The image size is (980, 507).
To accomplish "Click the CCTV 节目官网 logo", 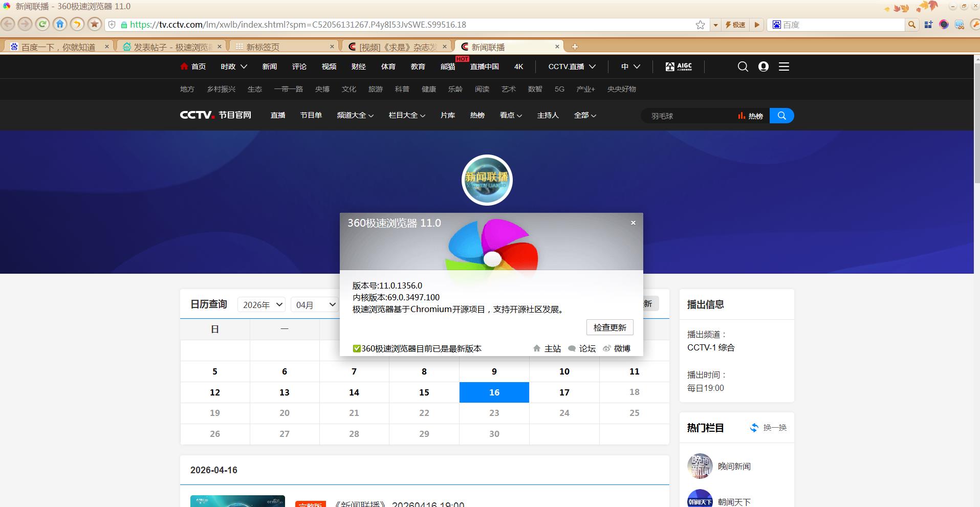I will click(x=215, y=115).
